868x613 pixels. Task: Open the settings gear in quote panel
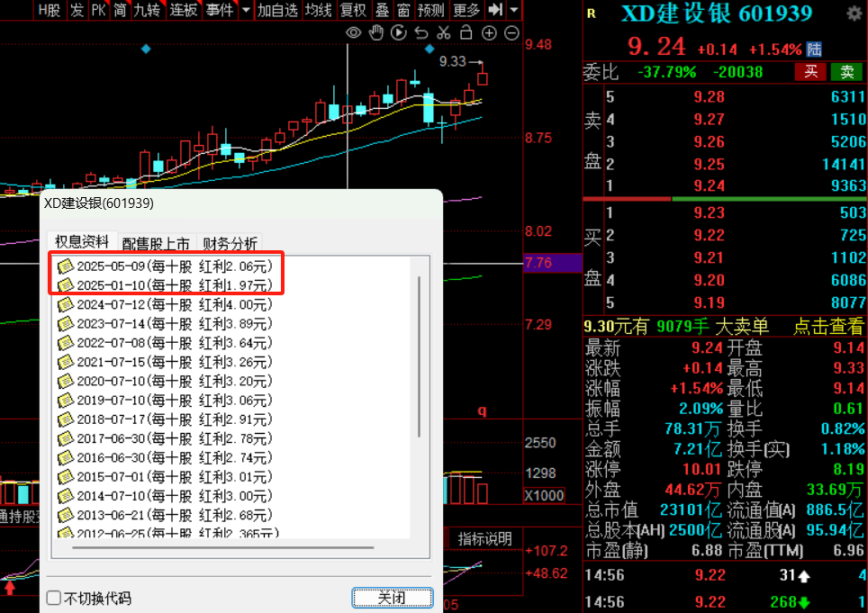854,14
